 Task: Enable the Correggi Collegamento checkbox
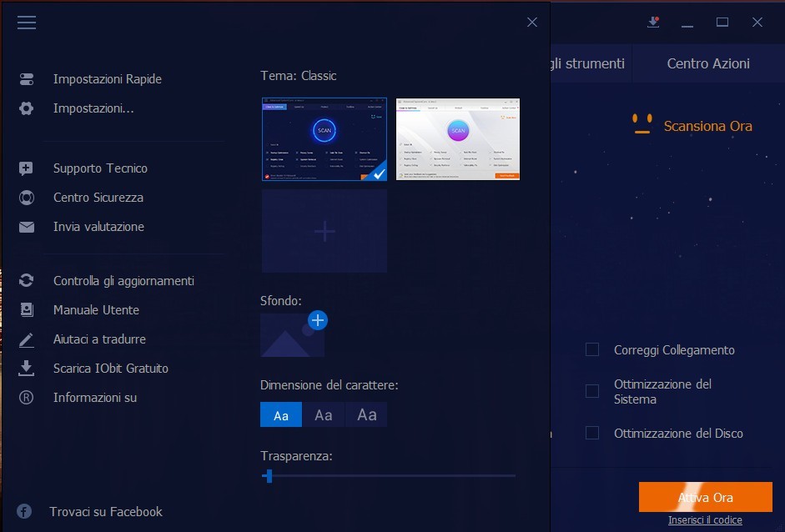tap(592, 350)
